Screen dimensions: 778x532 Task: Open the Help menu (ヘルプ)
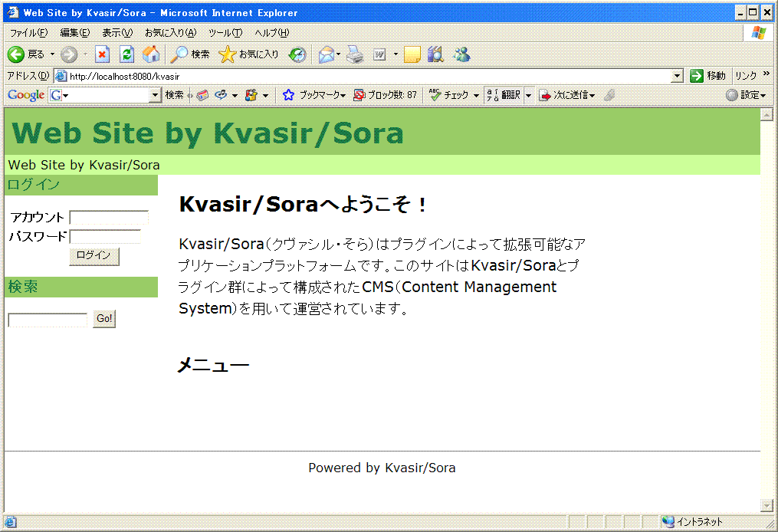pyautogui.click(x=272, y=33)
